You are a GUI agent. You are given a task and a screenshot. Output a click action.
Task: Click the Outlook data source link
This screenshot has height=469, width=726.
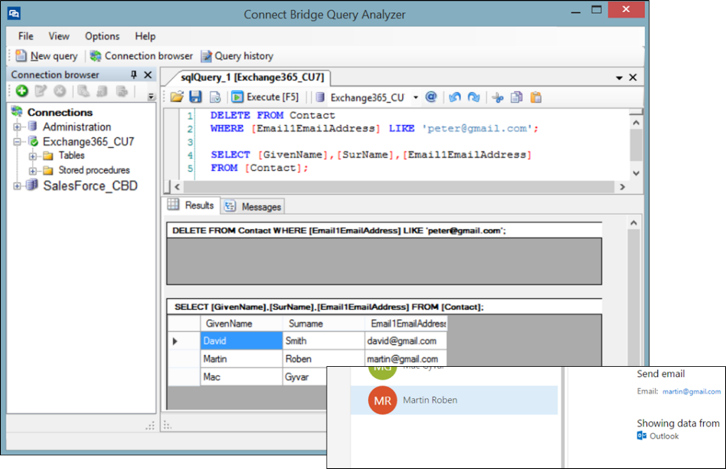tap(658, 436)
